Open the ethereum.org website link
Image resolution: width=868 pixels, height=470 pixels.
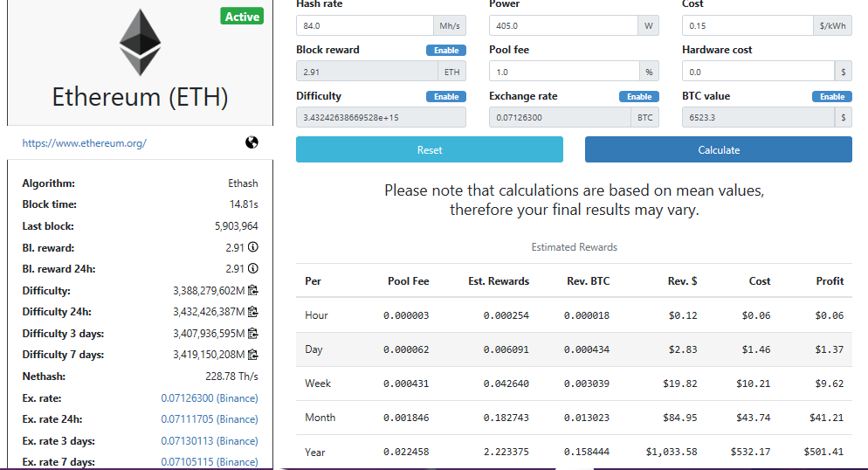(x=84, y=142)
